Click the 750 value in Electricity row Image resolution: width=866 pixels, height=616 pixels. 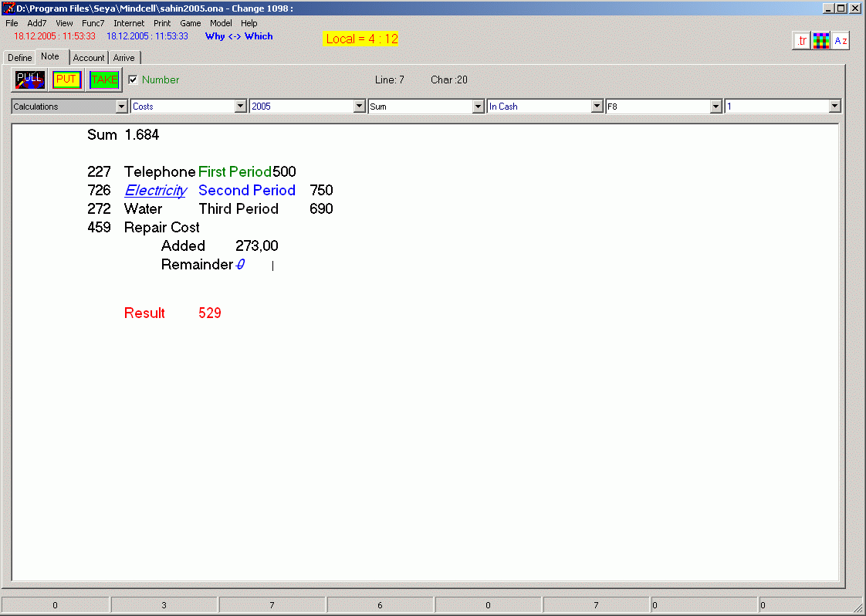(x=321, y=191)
